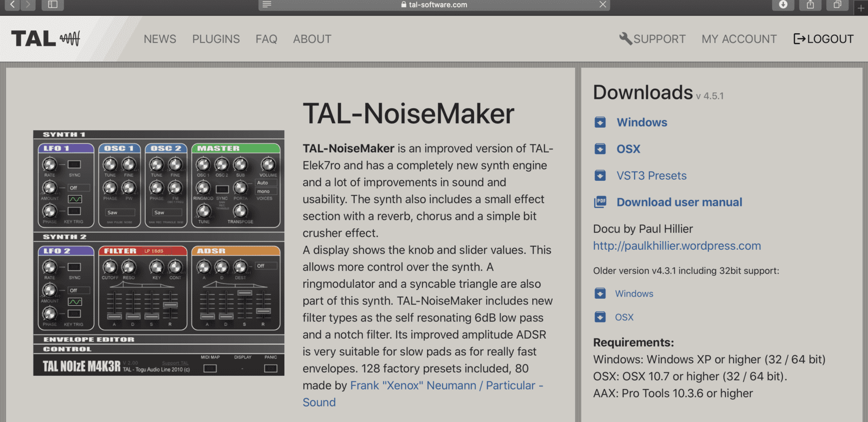The width and height of the screenshot is (868, 422).
Task: Click download icon next to bold Windows
Action: tap(600, 122)
